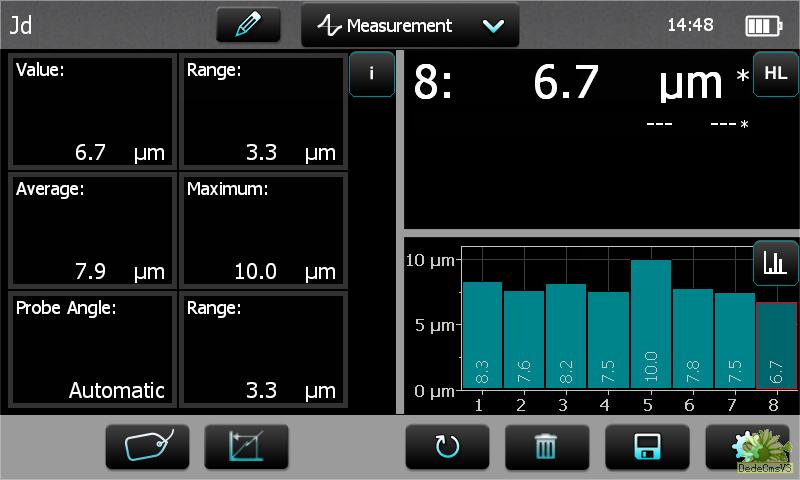This screenshot has width=800, height=480.
Task: Select the Average 7.9 µm tile
Action: point(91,230)
